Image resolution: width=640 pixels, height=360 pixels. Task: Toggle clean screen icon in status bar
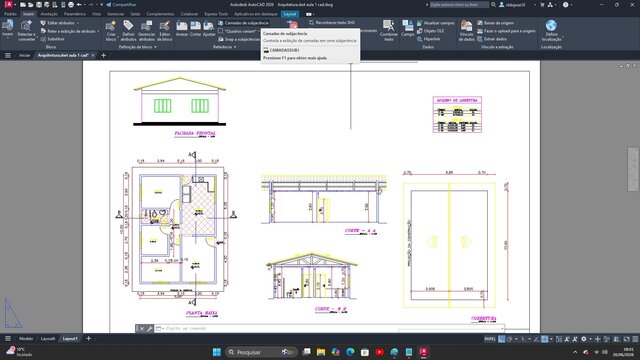[627, 339]
